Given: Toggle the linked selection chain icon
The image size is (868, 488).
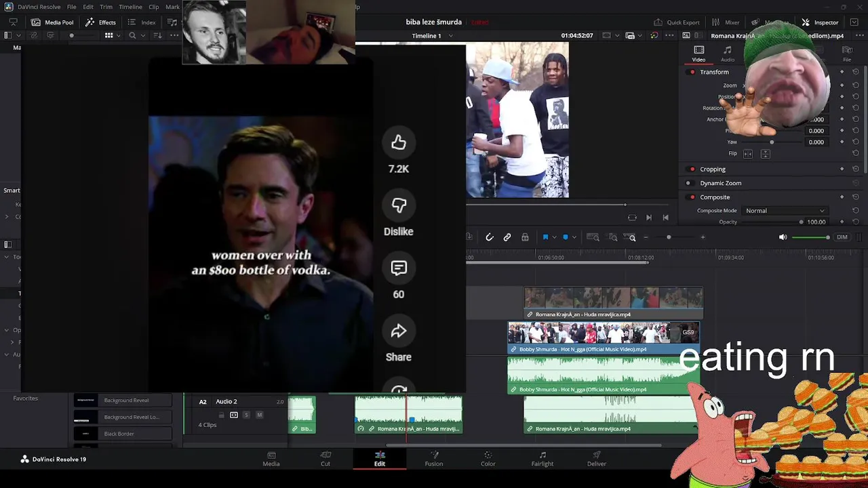Looking at the screenshot, I should pyautogui.click(x=507, y=237).
